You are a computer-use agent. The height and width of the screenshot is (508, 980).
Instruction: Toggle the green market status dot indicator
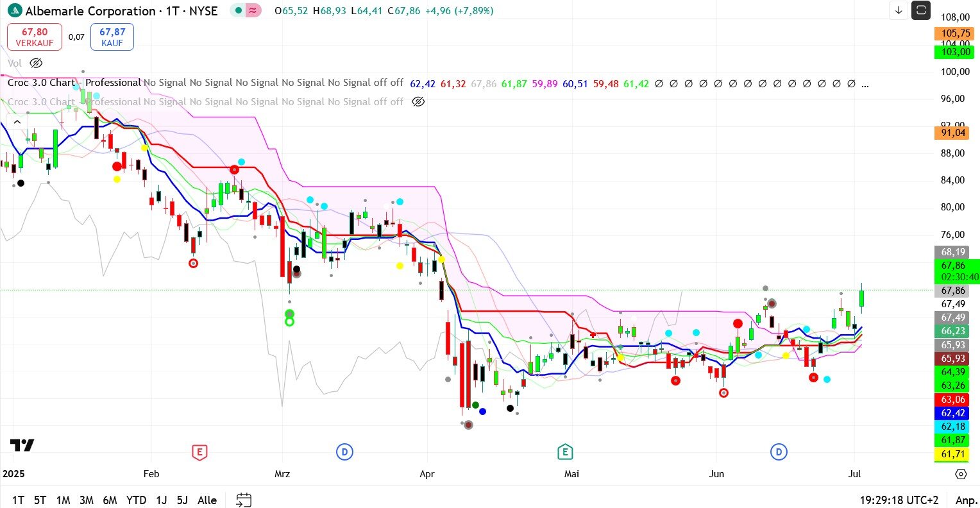pos(238,11)
